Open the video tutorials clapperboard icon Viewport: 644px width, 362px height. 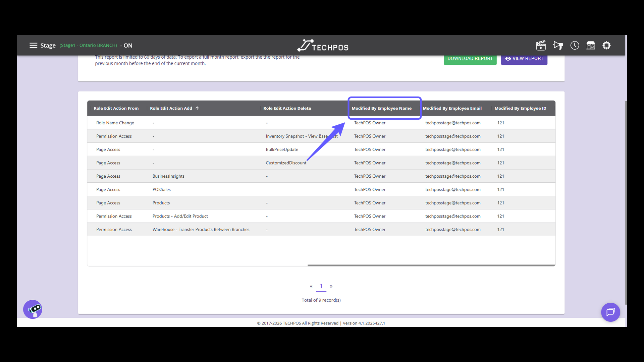pos(541,45)
